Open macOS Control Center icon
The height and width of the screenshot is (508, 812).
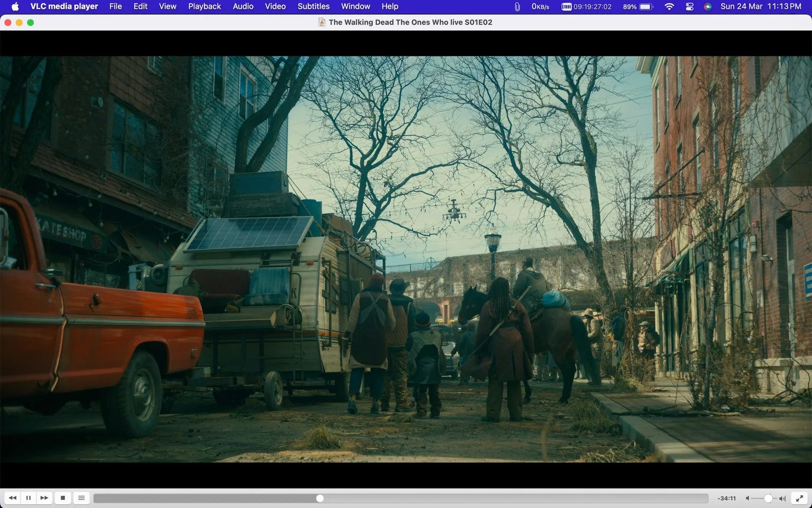(x=689, y=6)
